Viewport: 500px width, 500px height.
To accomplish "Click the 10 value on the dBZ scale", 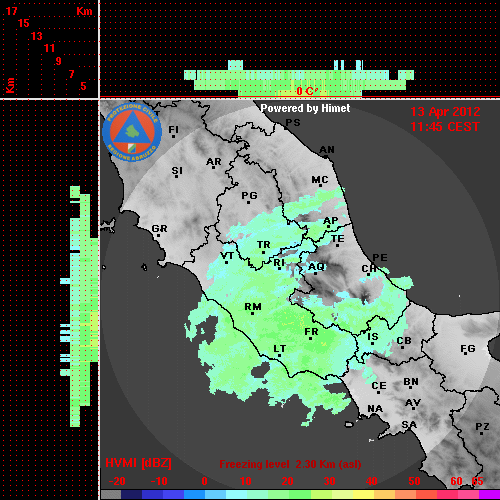I will (x=246, y=481).
